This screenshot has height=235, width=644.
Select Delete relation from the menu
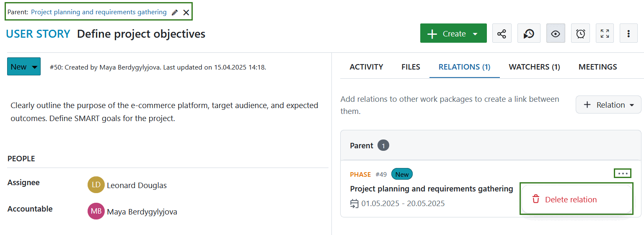point(571,200)
